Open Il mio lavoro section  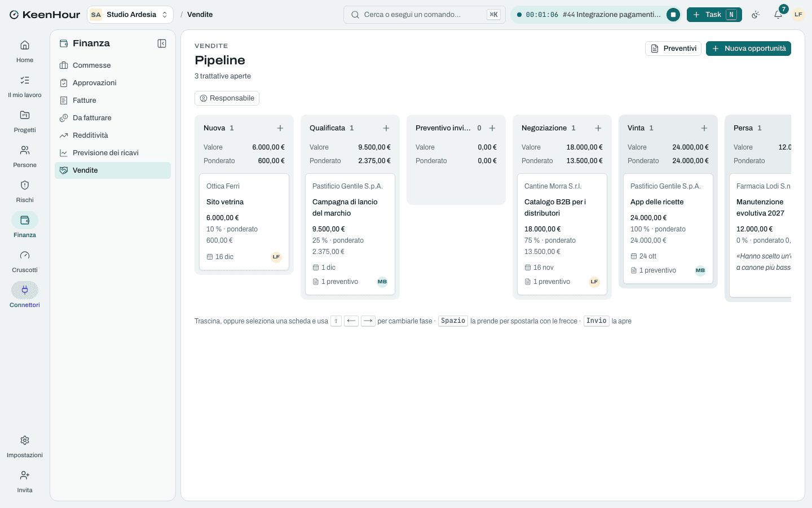25,86
